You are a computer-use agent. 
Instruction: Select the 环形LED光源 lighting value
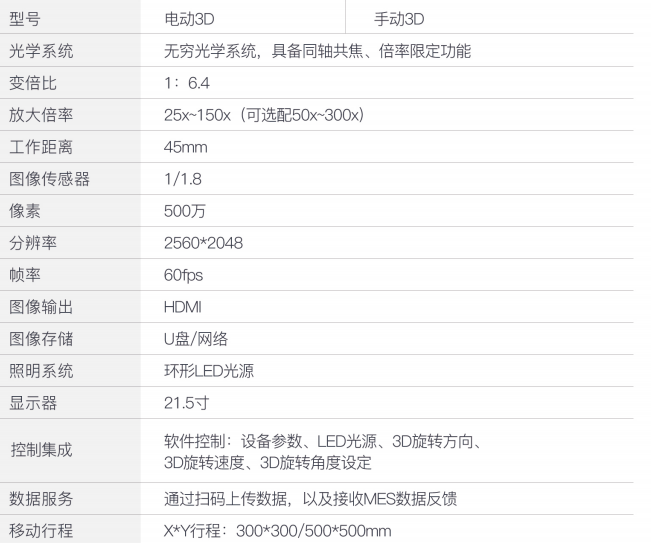click(x=209, y=371)
